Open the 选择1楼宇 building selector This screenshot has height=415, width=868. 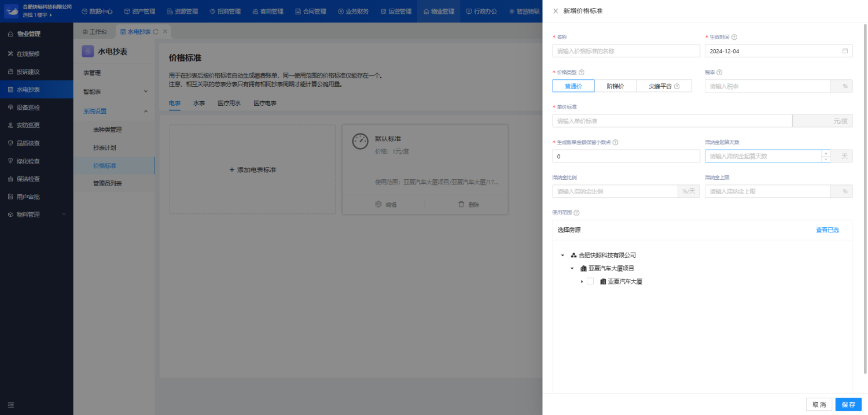[x=39, y=14]
